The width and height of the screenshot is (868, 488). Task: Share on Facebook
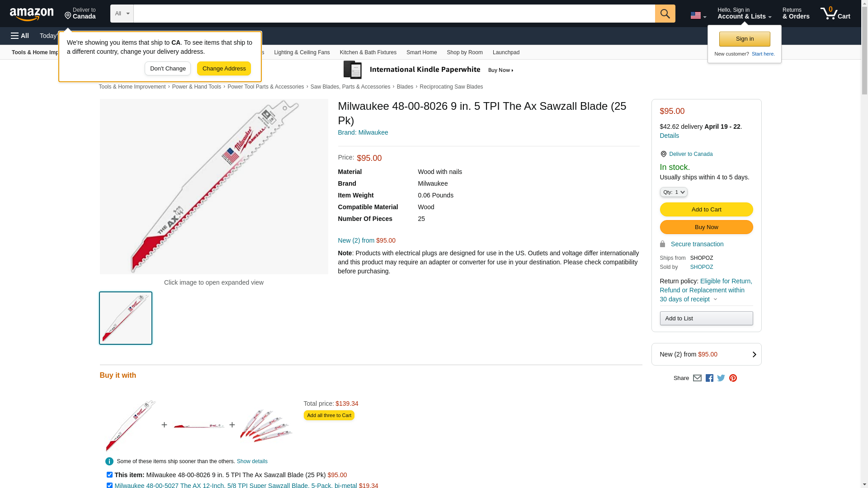click(x=709, y=378)
